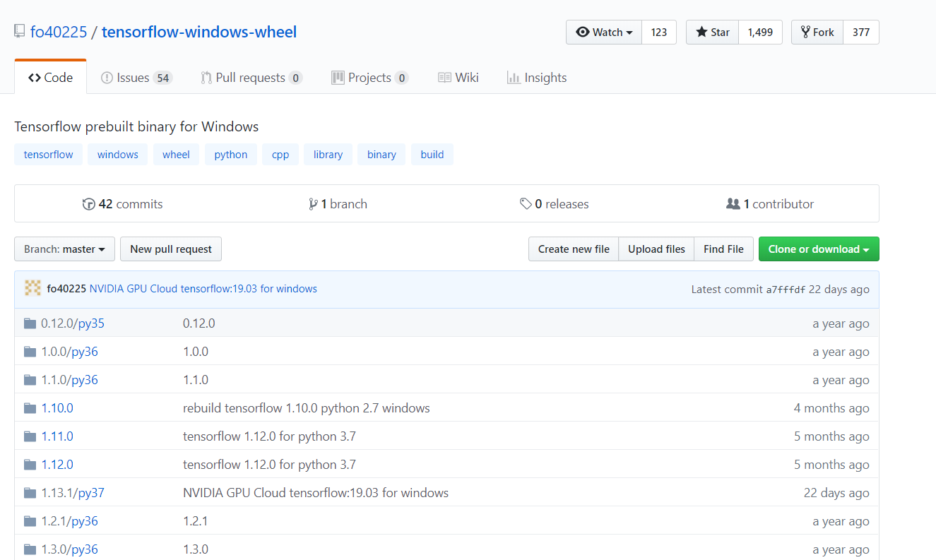936x560 pixels.
Task: Click the 1.11.0 row's tensorflow 1.12.0 commit message
Action: [269, 436]
